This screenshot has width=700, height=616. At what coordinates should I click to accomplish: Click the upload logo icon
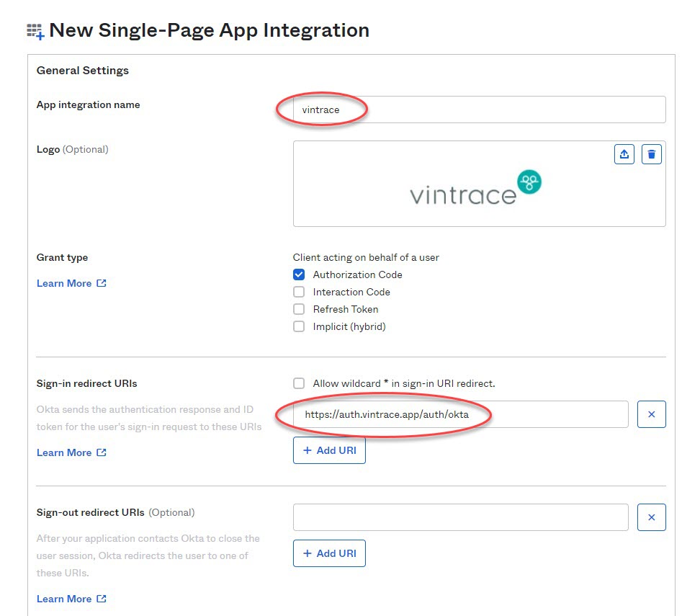(x=624, y=154)
